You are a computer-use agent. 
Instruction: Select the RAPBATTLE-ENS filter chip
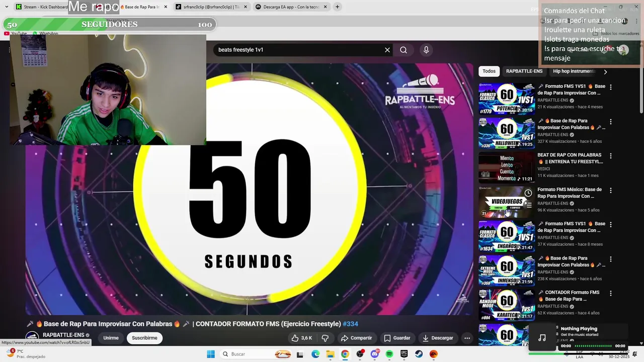coord(524,71)
